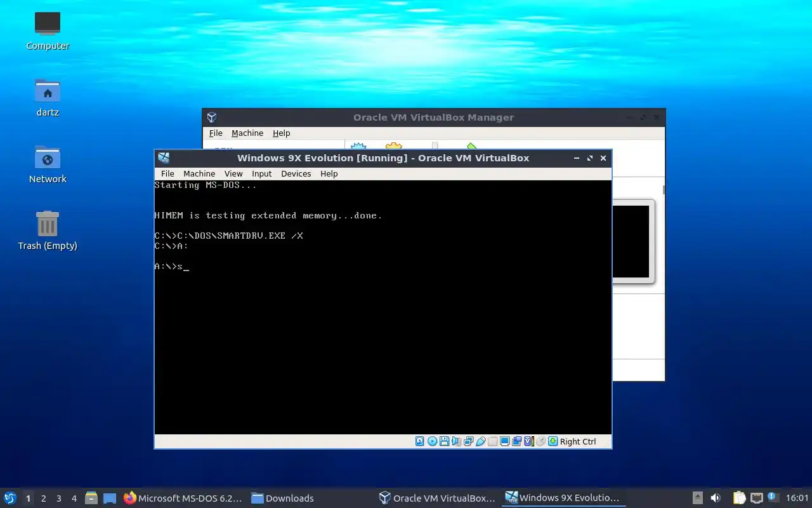The height and width of the screenshot is (508, 812).
Task: Maximize the Windows 9X Evolution VM window
Action: pos(590,158)
